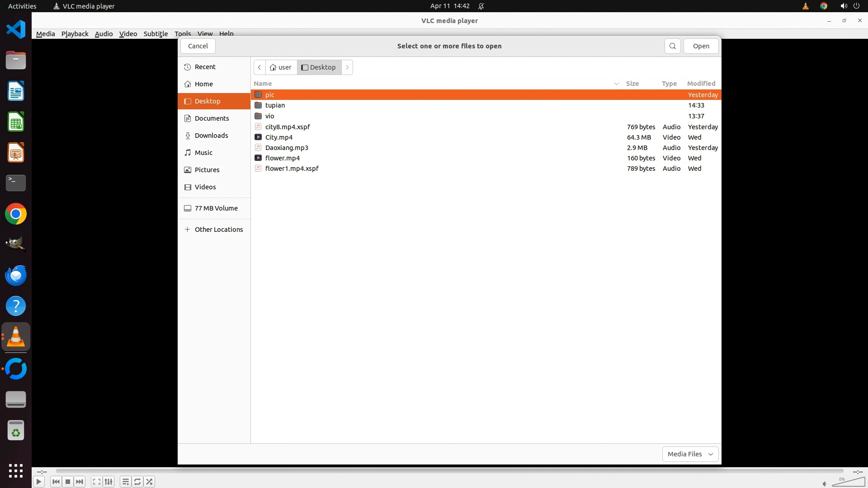
Task: Open Media Files filter dropdown
Action: coord(690,454)
